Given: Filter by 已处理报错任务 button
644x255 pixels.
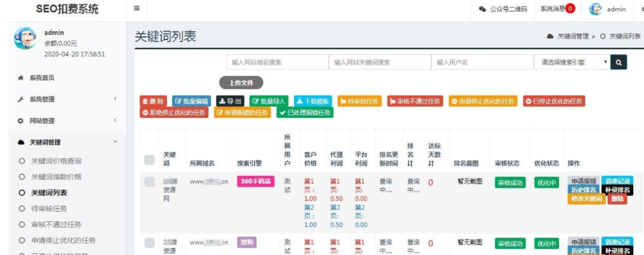Looking at the screenshot, I should pyautogui.click(x=305, y=113).
